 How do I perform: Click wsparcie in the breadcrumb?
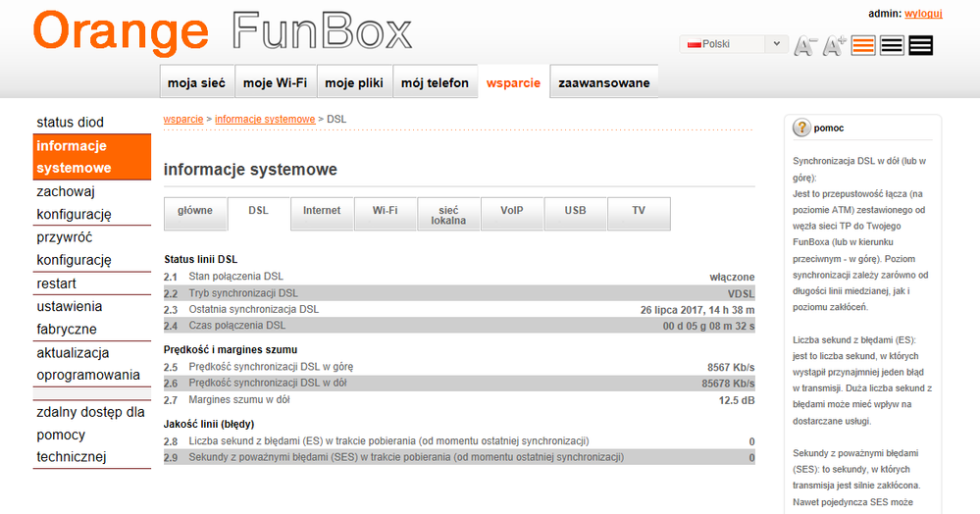tap(182, 119)
